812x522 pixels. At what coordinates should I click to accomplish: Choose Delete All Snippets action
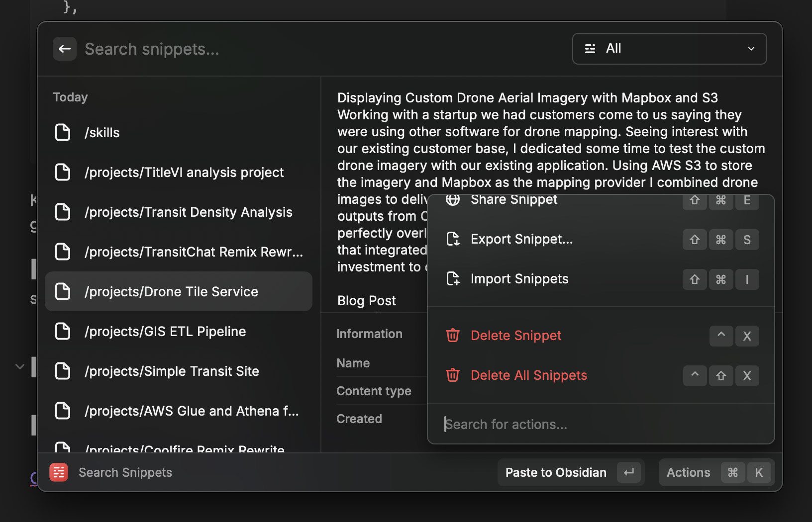[601, 375]
